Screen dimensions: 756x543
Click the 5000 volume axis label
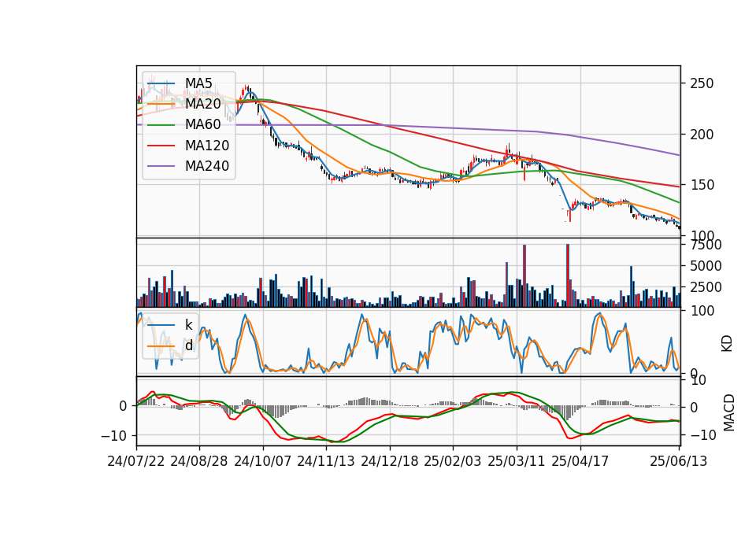tap(706, 266)
